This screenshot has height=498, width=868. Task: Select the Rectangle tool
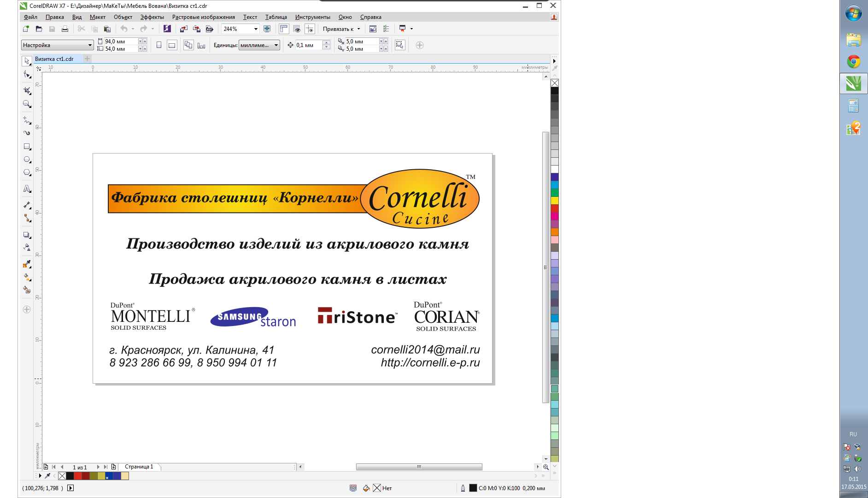tap(27, 147)
